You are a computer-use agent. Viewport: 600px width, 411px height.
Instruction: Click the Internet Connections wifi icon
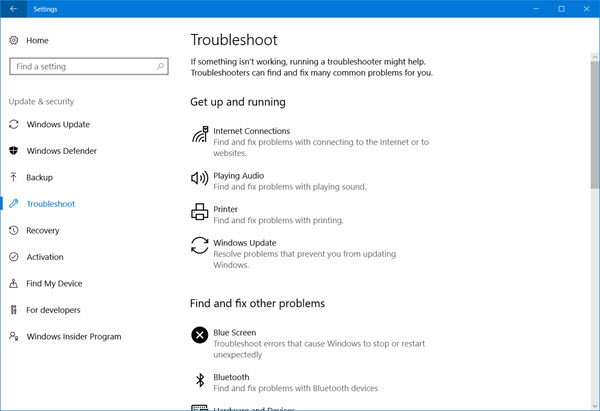(199, 135)
